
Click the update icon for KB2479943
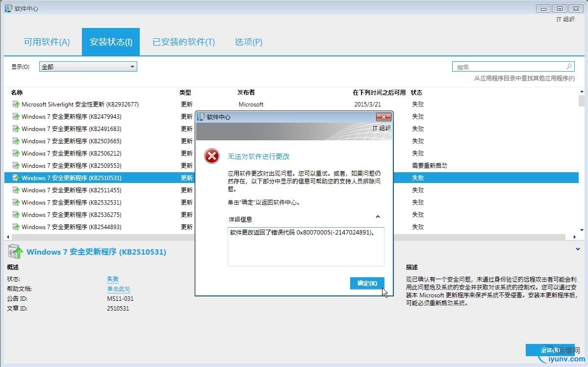16,116
